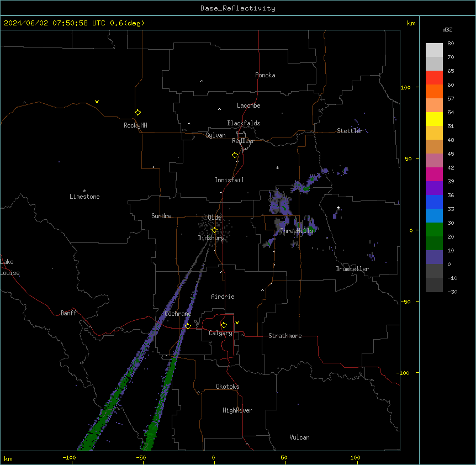Viewport: 476px width, 465px height.
Task: Select the Banff label
Action: tap(68, 313)
